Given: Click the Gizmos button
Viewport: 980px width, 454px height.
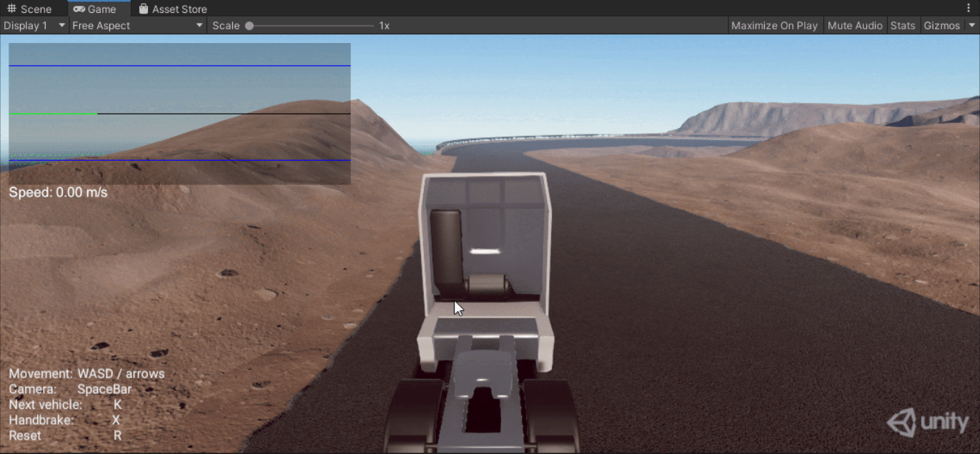Looking at the screenshot, I should coord(941,25).
